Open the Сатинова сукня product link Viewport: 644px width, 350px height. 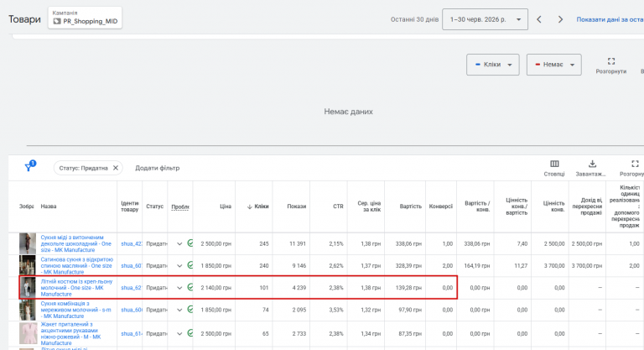(x=77, y=266)
